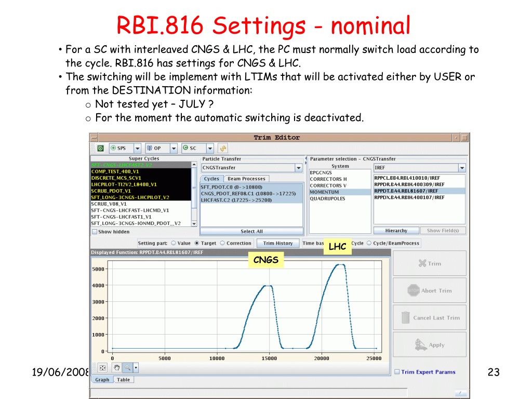Select Cycle/BeamProcess time base radio
The image size is (532, 399).
[x=369, y=243]
